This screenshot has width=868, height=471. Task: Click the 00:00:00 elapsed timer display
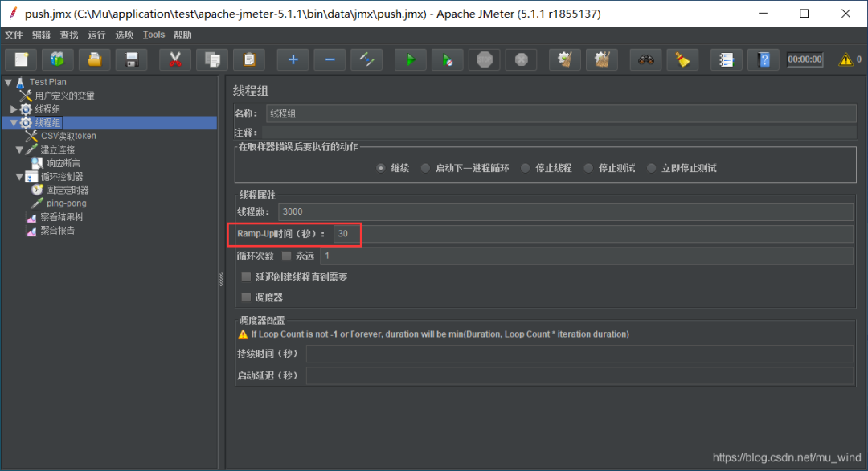[805, 59]
